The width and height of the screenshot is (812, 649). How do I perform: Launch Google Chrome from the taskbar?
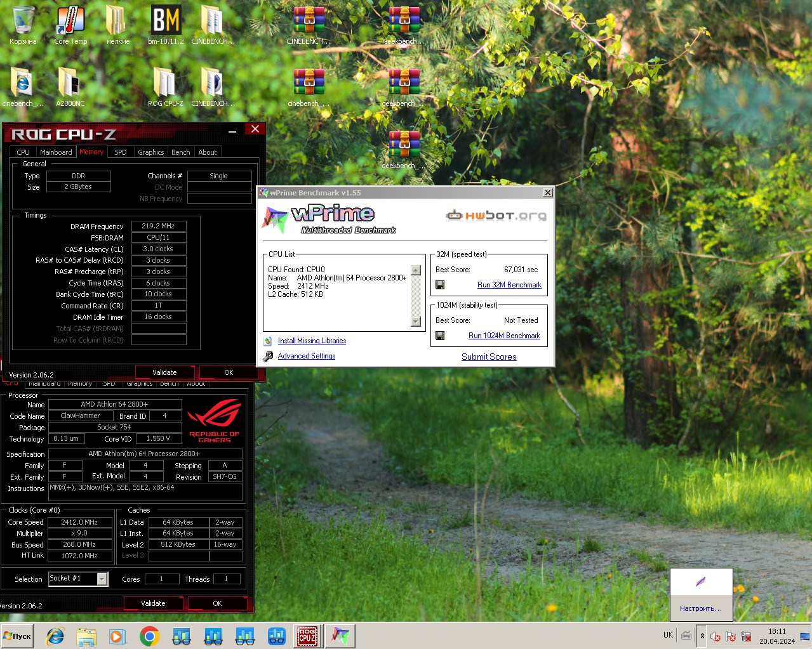[x=149, y=636]
